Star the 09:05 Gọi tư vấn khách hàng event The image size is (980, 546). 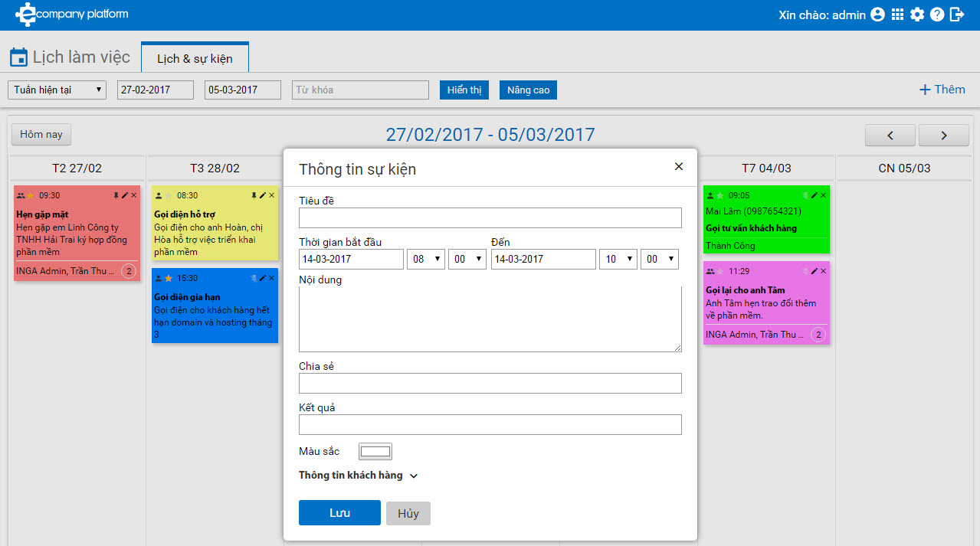[x=719, y=195]
